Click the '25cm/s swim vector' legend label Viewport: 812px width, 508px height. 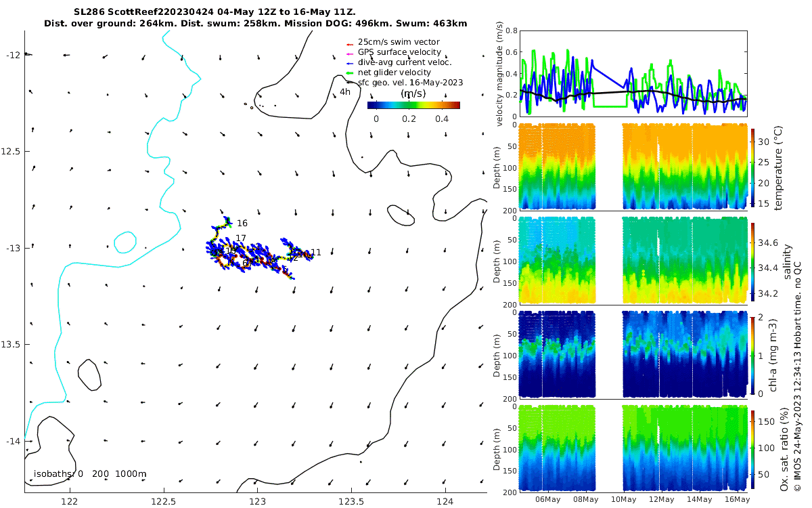(399, 43)
